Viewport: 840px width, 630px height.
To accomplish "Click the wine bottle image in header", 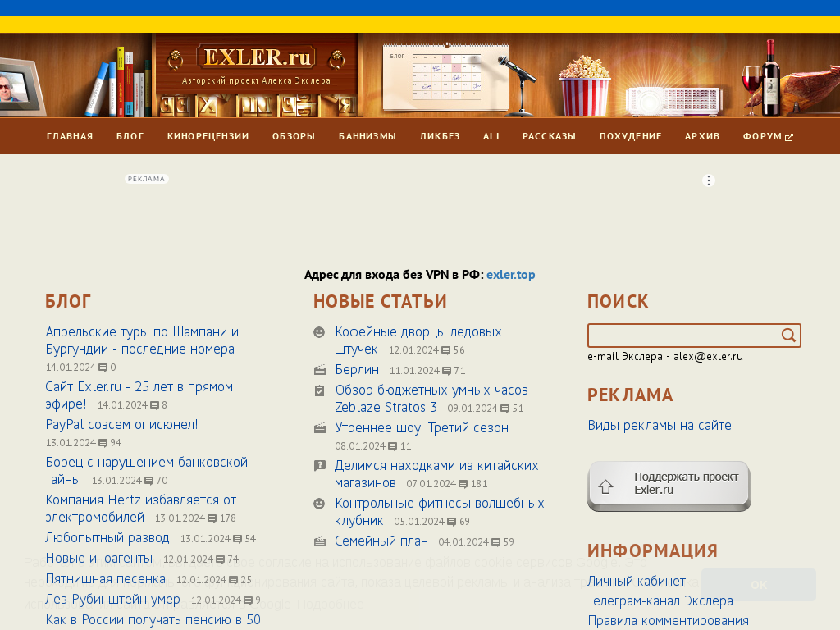I will pyautogui.click(x=771, y=78).
